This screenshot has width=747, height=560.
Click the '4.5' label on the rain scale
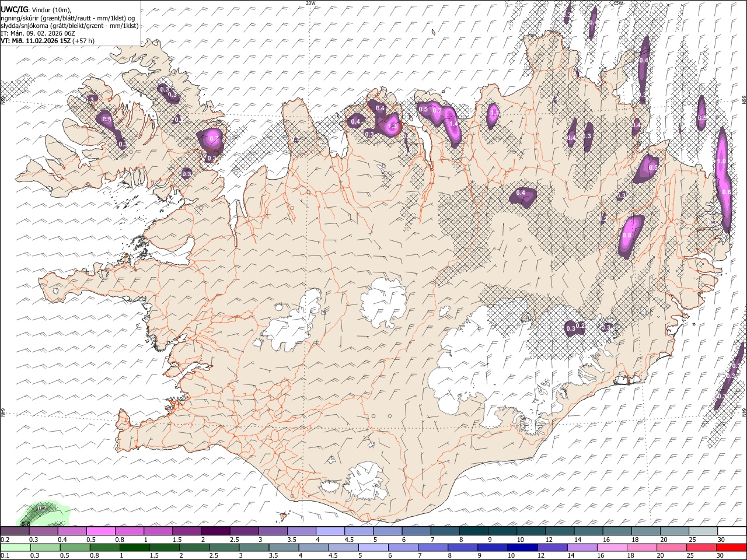[333, 556]
